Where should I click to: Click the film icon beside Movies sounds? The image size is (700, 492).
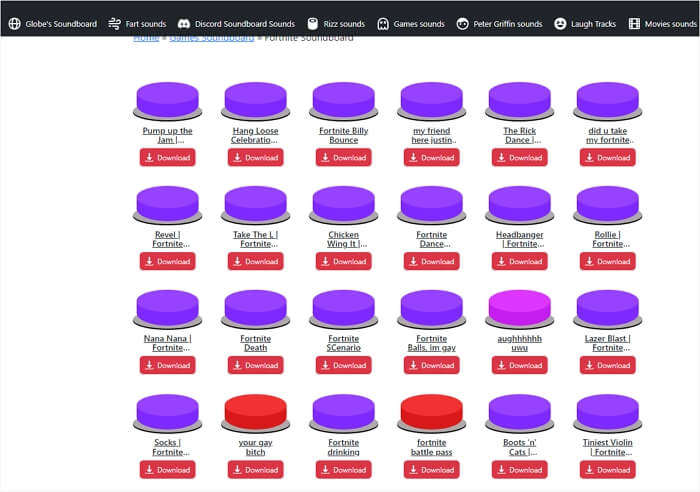coord(634,23)
